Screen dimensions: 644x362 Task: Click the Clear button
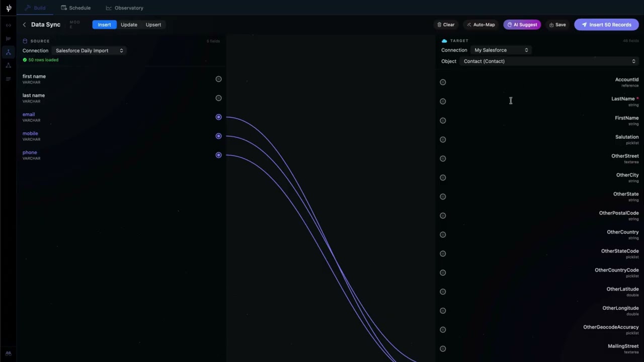pyautogui.click(x=446, y=25)
